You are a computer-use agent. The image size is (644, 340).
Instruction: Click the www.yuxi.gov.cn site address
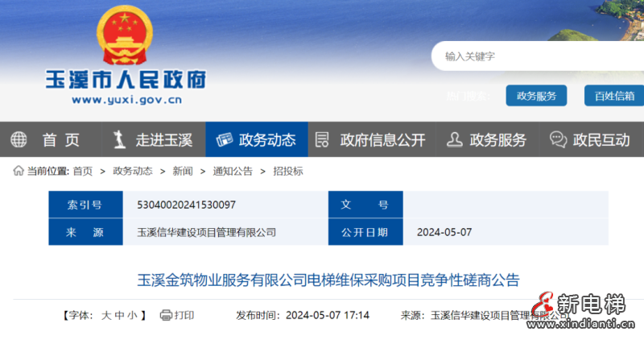click(x=126, y=101)
